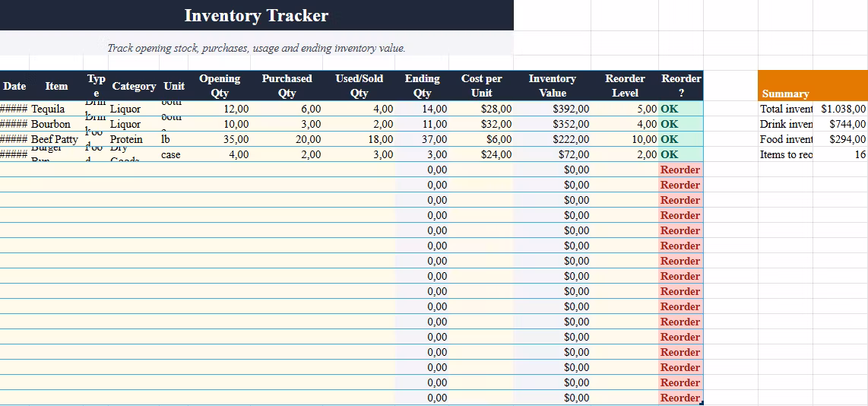Viewport: 868px width, 406px height.
Task: Select the 'Drink inven' summary label
Action: point(785,124)
